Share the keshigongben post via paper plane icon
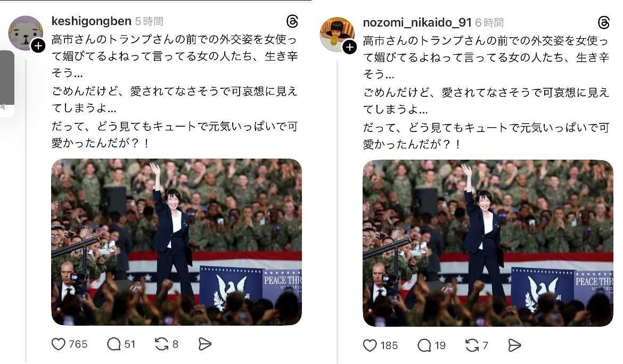Image resolution: width=623 pixels, height=364 pixels. tap(204, 344)
